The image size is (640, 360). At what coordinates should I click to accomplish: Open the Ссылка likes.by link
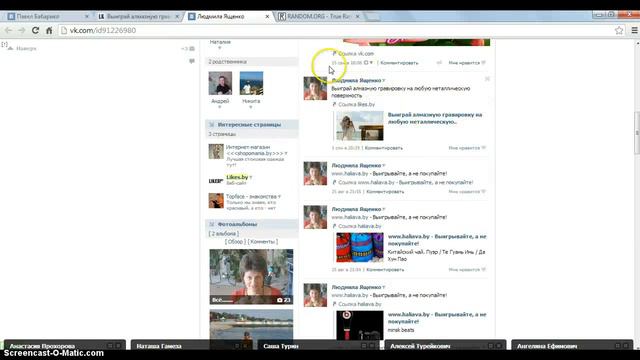pyautogui.click(x=356, y=104)
